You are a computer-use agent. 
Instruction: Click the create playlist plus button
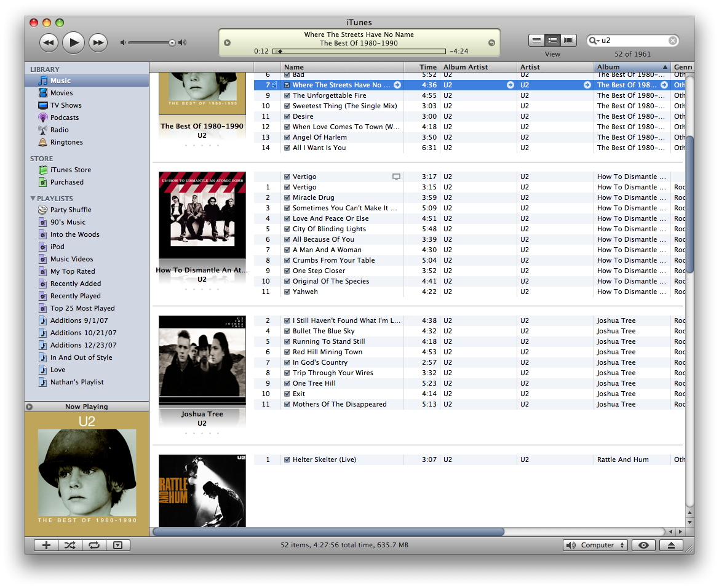click(x=46, y=545)
